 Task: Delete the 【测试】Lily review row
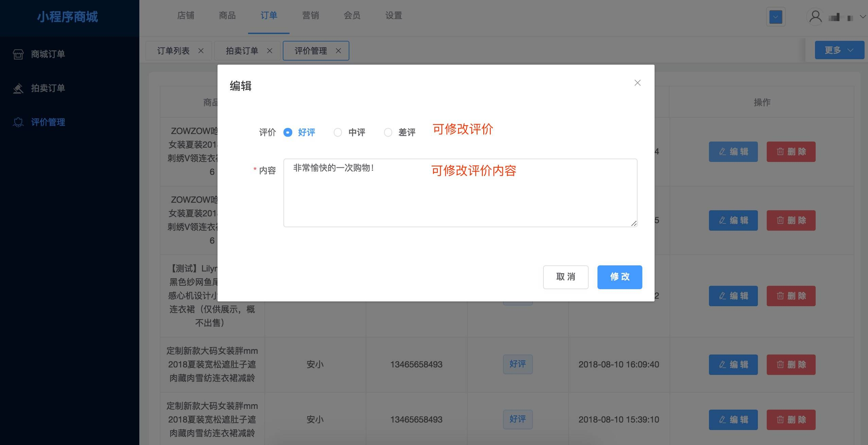click(791, 296)
